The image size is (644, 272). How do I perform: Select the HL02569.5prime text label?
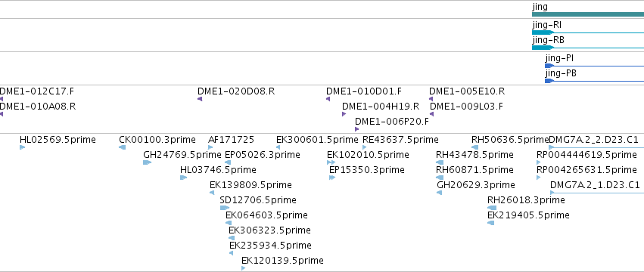tap(58, 140)
